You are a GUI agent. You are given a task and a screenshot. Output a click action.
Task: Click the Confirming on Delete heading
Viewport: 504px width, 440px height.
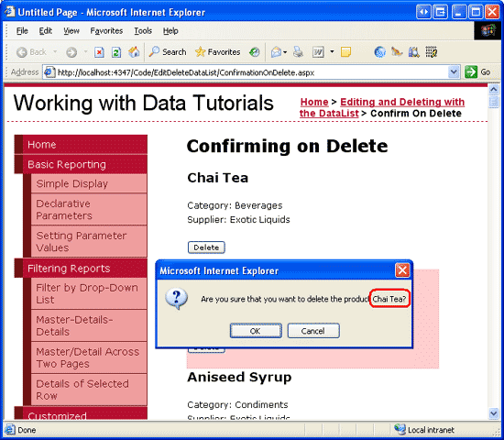click(x=287, y=146)
